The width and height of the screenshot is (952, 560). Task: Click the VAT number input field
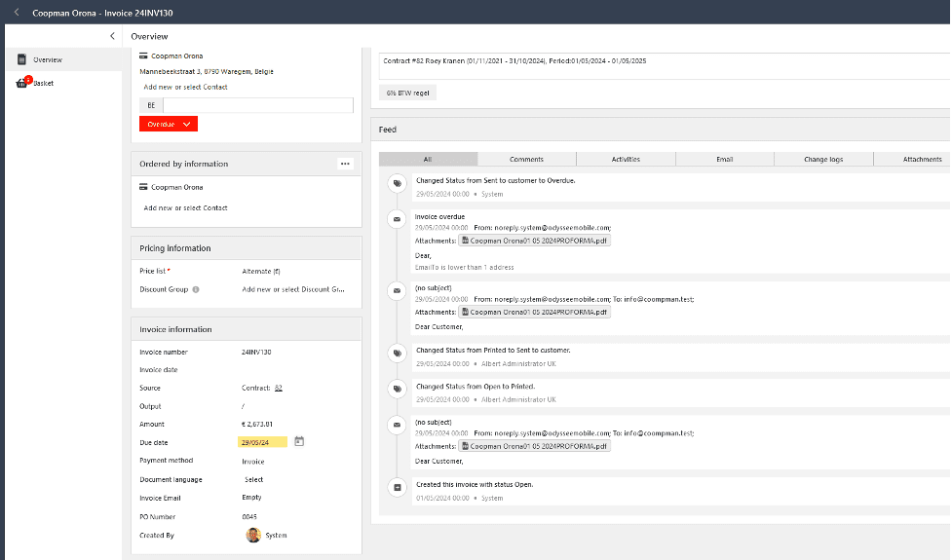coord(258,105)
